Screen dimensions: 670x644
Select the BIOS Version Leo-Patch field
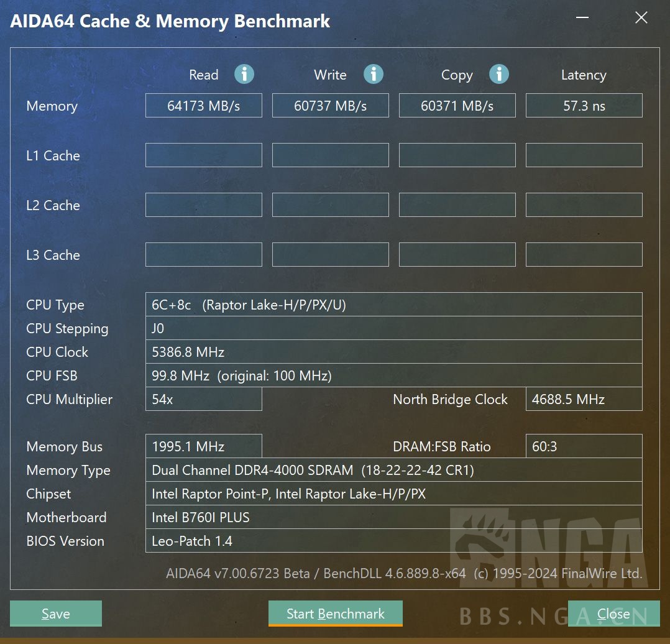point(393,541)
